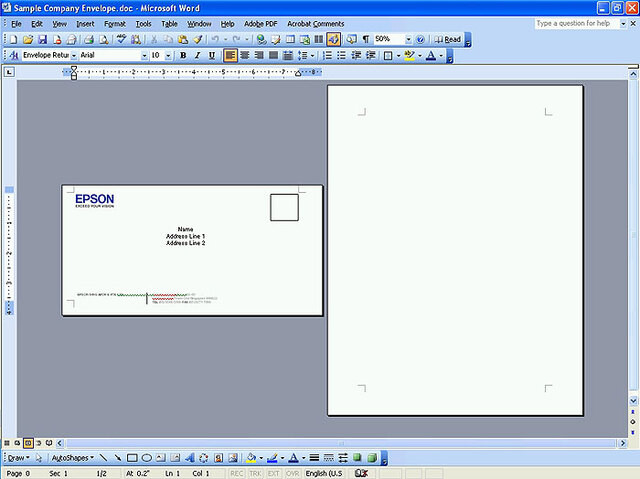This screenshot has height=479, width=640.
Task: Click the Read layout button
Action: (x=448, y=40)
